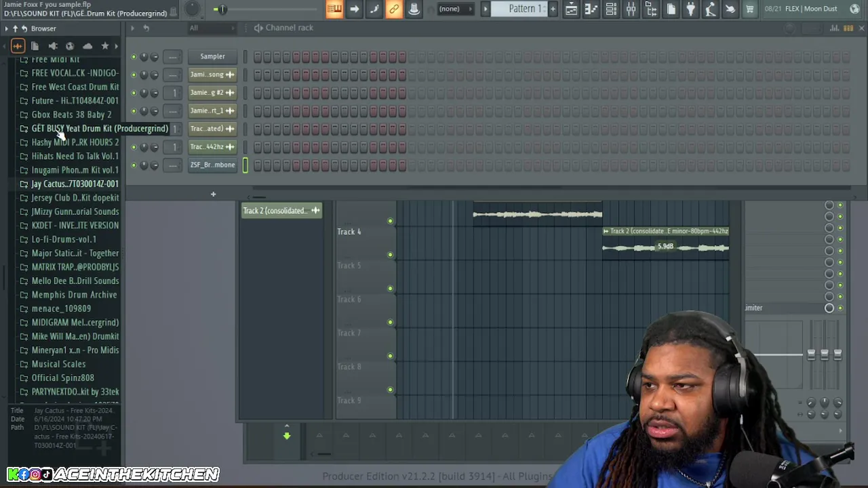Open the Channel rack view icon
This screenshot has width=868, height=488.
coord(611,9)
